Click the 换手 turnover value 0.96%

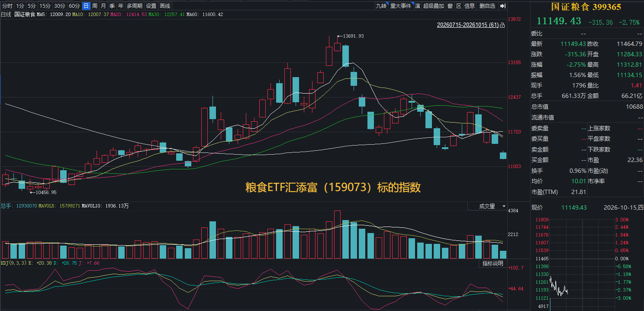tap(578, 171)
